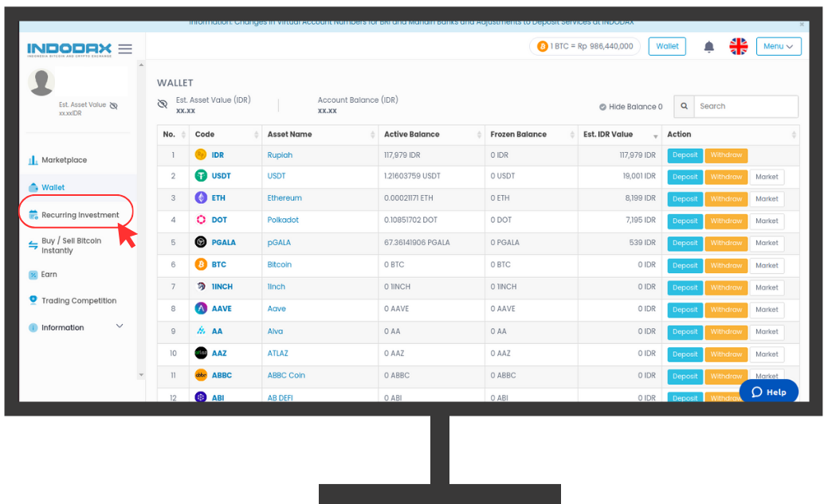Click the AAVE coin icon
Image resolution: width=828 pixels, height=504 pixels.
point(201,309)
